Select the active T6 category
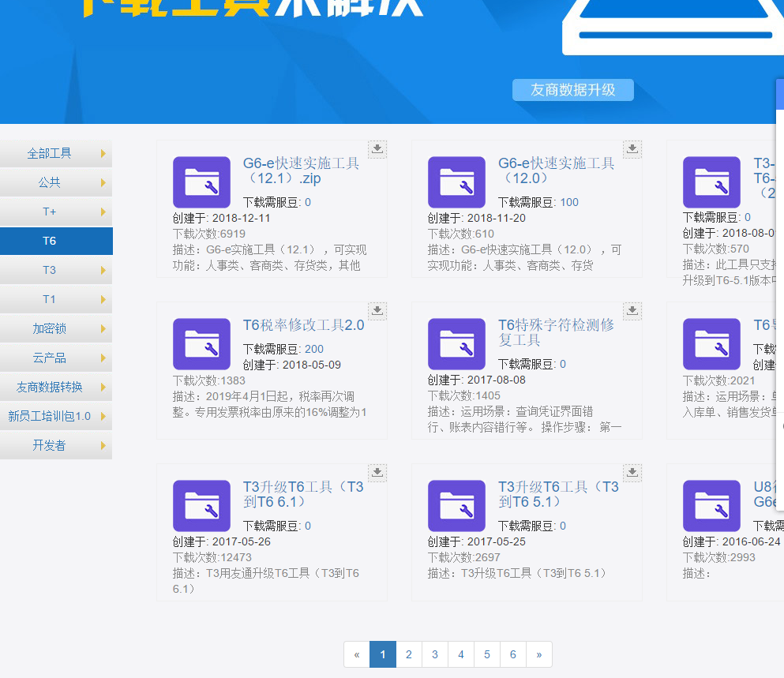The width and height of the screenshot is (784, 678). [56, 241]
